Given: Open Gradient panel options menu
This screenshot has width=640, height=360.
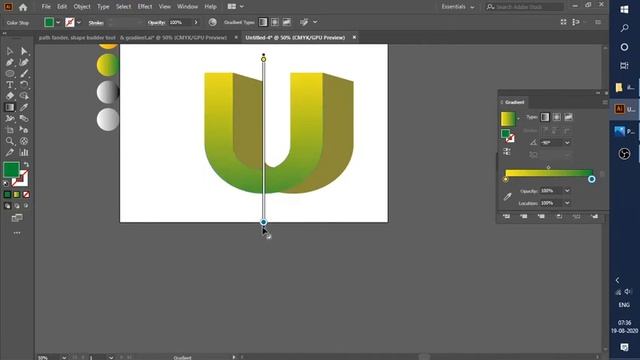Looking at the screenshot, I should (x=604, y=102).
